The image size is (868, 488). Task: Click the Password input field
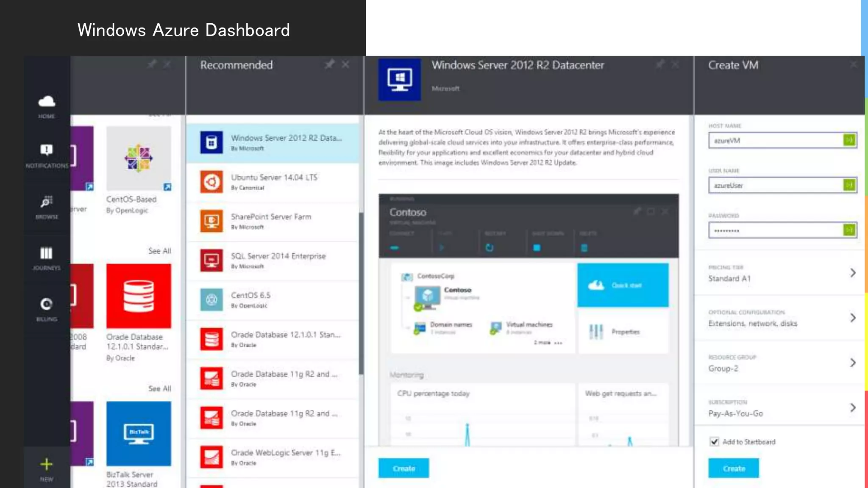click(783, 230)
